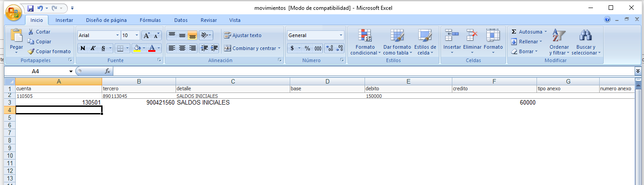Click the Office button logo
This screenshot has width=644, height=185.
click(13, 13)
